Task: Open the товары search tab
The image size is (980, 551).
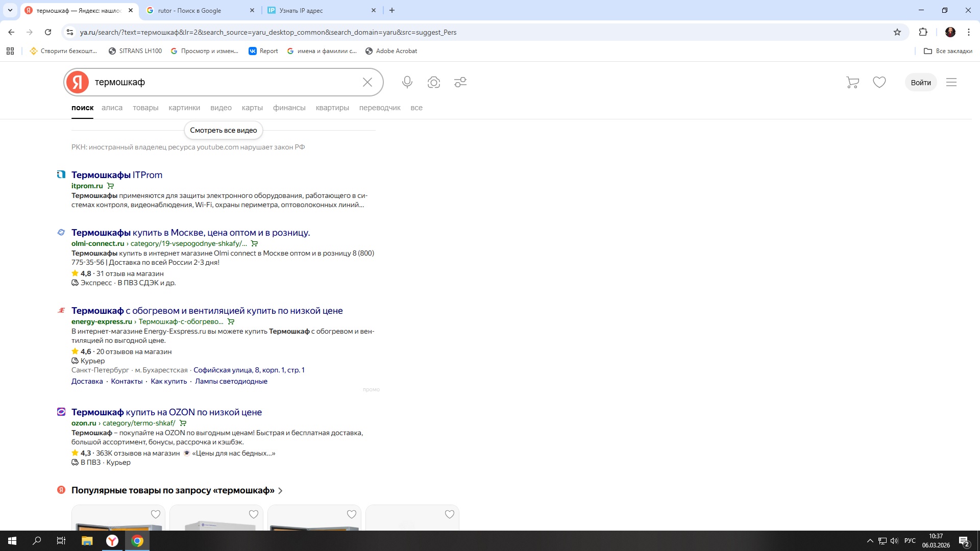Action: click(x=145, y=108)
